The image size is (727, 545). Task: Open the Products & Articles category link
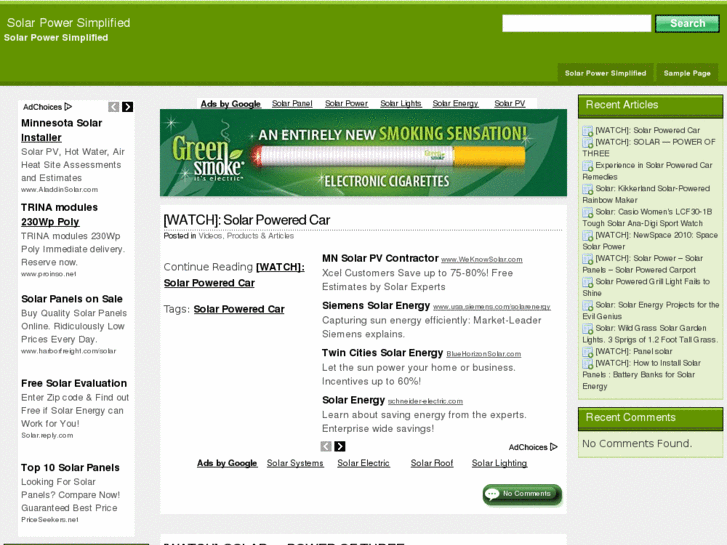pyautogui.click(x=260, y=236)
